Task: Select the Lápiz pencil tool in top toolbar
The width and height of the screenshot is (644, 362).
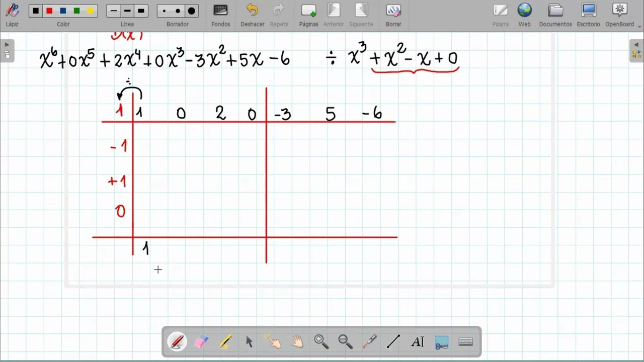Action: pos(12,15)
